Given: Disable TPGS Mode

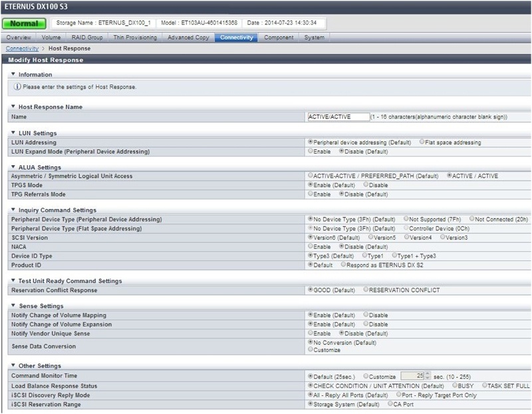Looking at the screenshot, I should coord(366,184).
